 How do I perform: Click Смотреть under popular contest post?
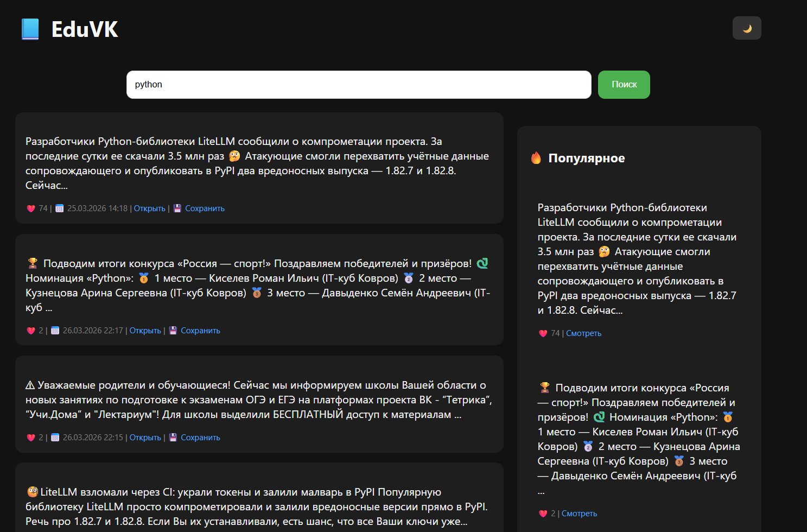coord(579,514)
